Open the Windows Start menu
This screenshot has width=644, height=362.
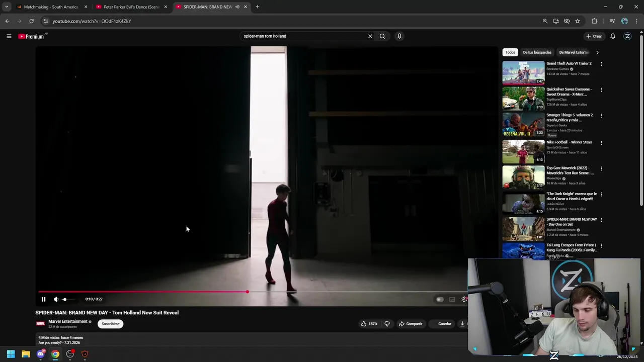11,354
